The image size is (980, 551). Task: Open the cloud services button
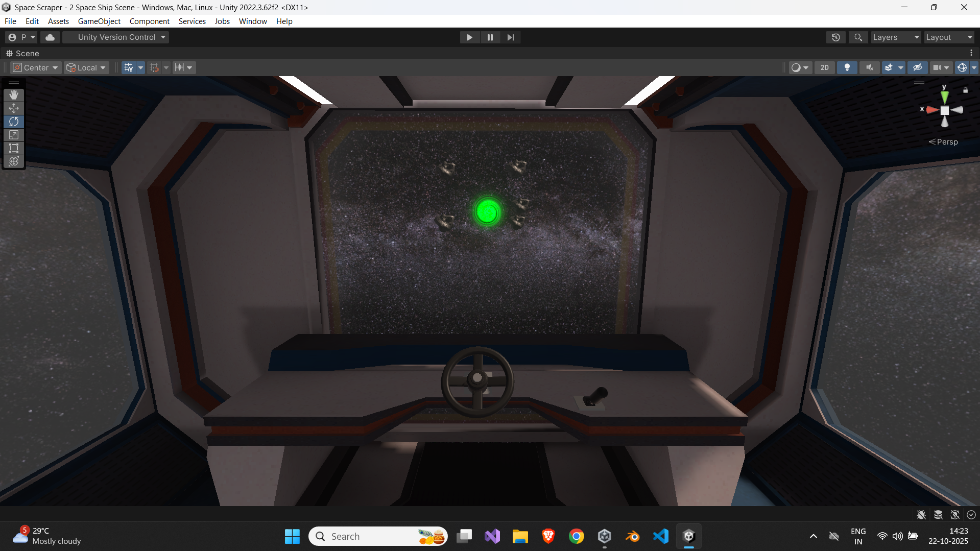[x=50, y=37]
